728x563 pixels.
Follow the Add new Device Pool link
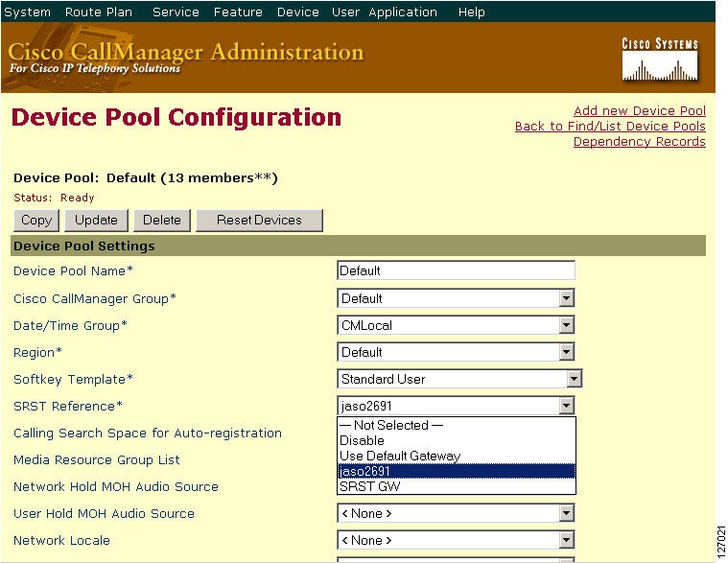coord(640,111)
